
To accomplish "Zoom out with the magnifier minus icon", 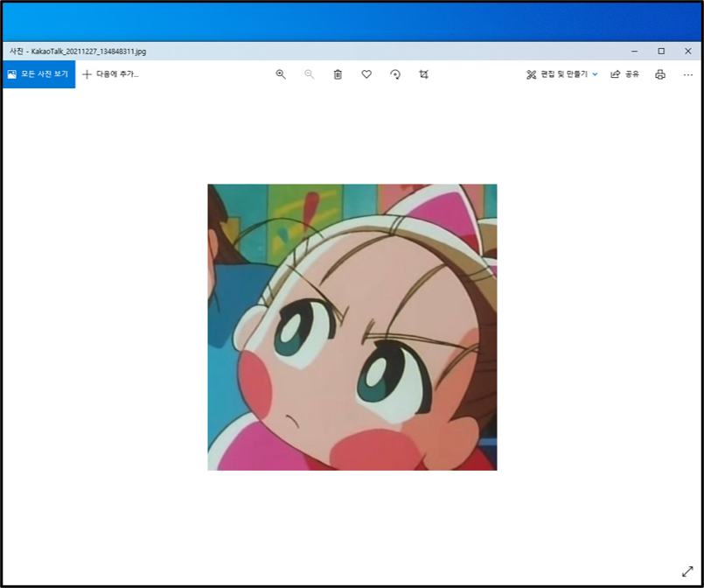I will 310,74.
